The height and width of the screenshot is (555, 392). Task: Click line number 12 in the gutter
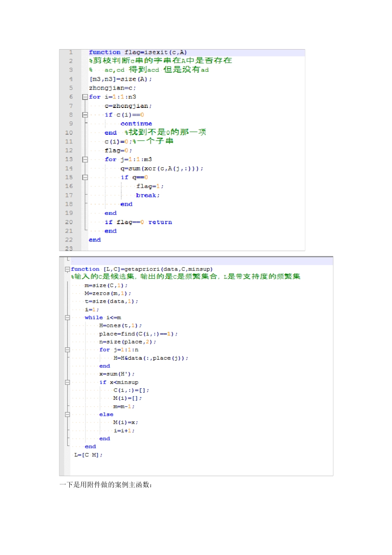coord(69,151)
